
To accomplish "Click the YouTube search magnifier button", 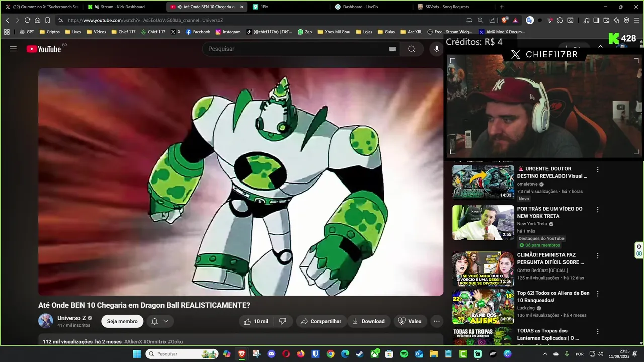I will [x=412, y=49].
